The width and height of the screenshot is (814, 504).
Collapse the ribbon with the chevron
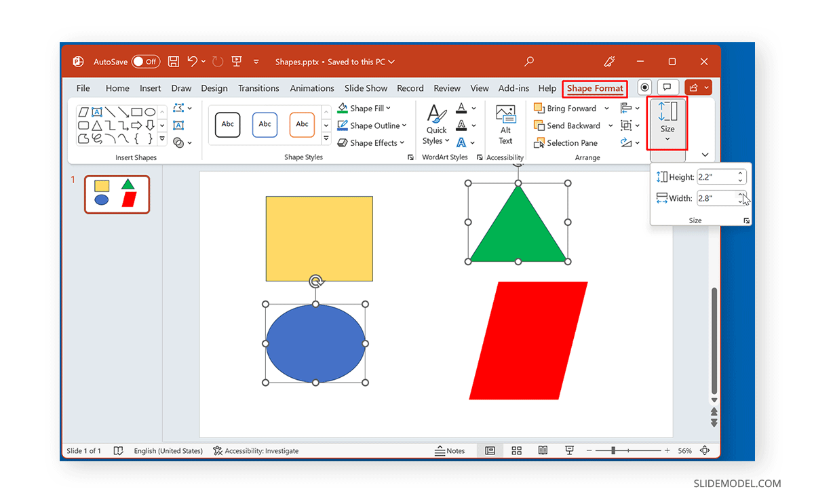(x=705, y=155)
